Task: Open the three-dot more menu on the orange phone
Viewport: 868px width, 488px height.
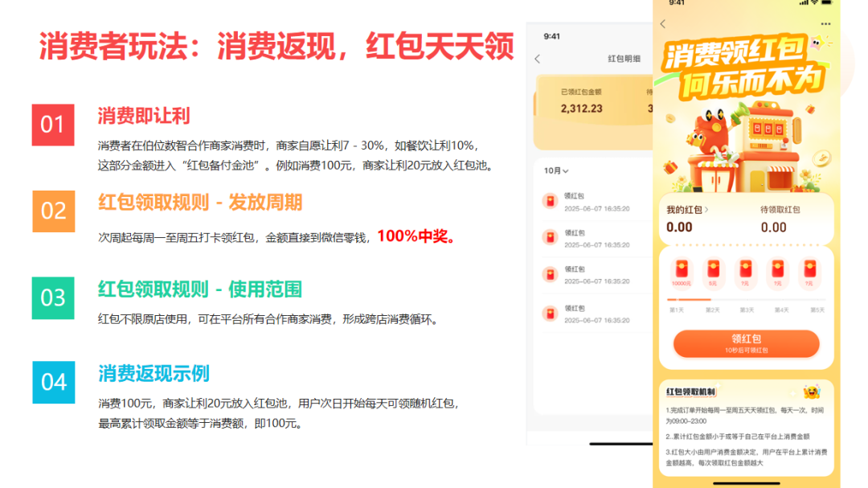Action: click(x=825, y=24)
